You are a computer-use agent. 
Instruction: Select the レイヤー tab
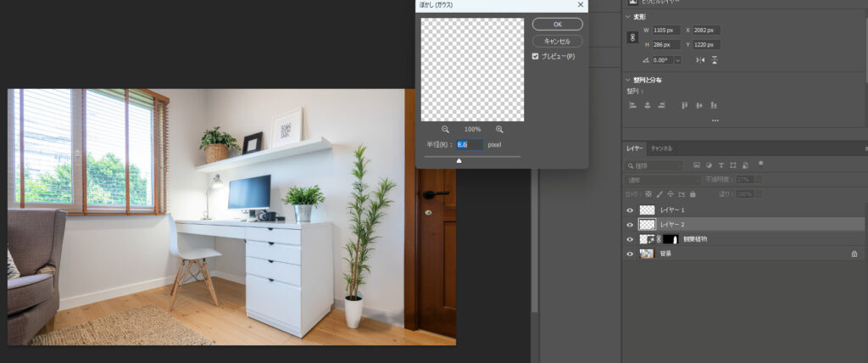pos(635,148)
